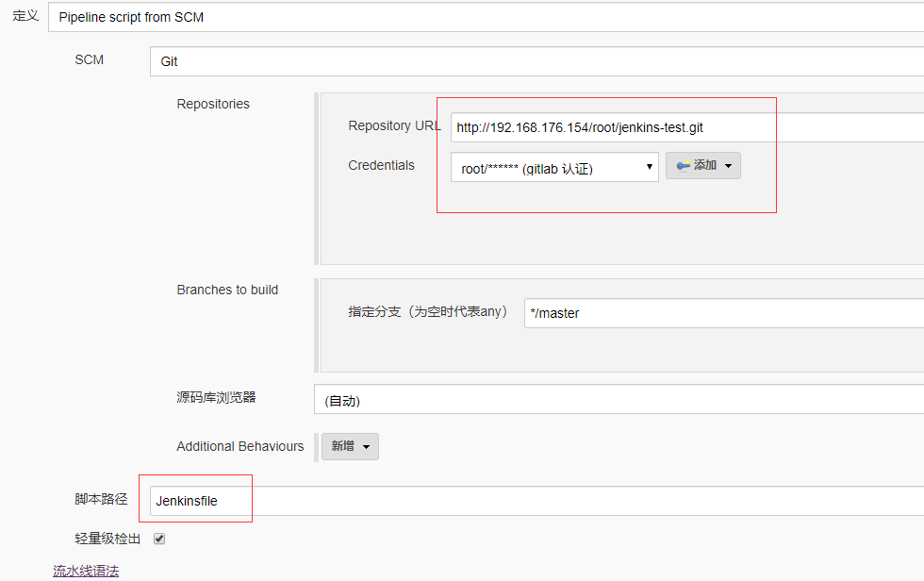This screenshot has width=924, height=581.
Task: Expand the Credentials select showing root/******
Action: (554, 168)
